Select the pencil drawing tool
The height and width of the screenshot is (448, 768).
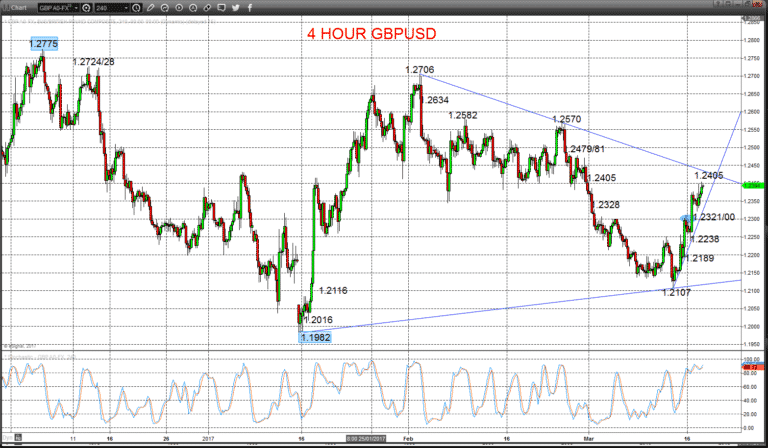[x=150, y=8]
